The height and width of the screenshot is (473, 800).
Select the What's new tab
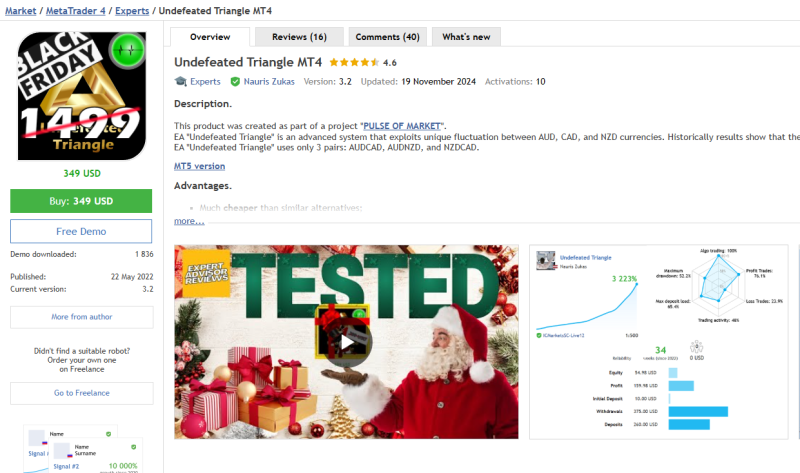click(466, 37)
